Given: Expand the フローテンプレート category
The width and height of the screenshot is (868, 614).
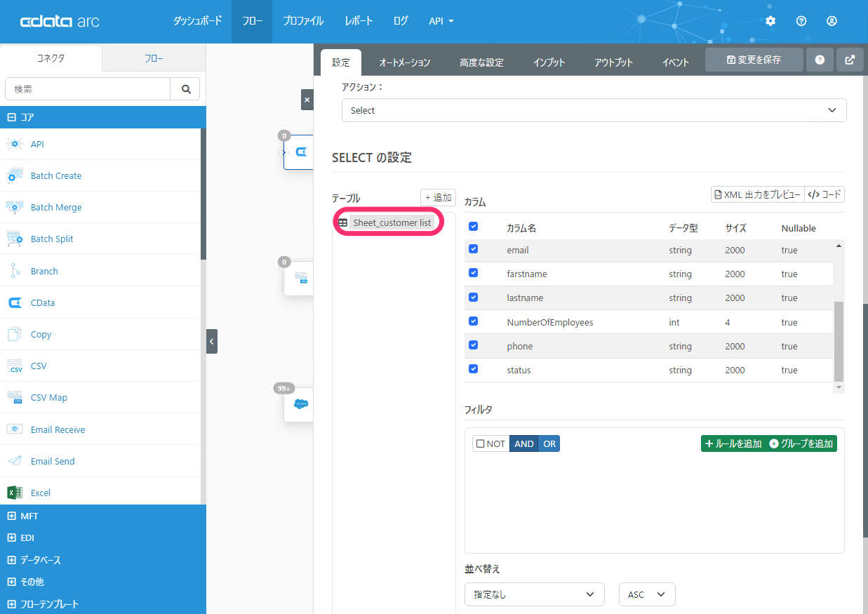Looking at the screenshot, I should coord(103,603).
